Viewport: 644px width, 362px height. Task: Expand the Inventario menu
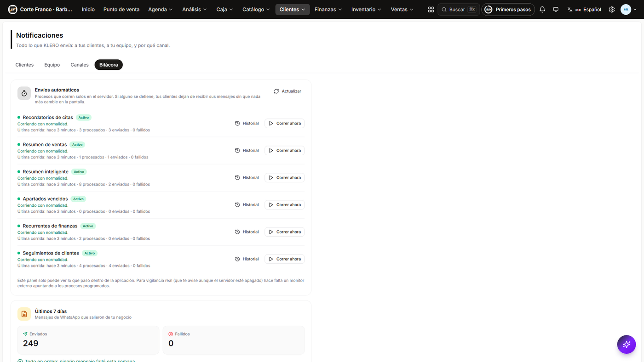[x=366, y=9]
